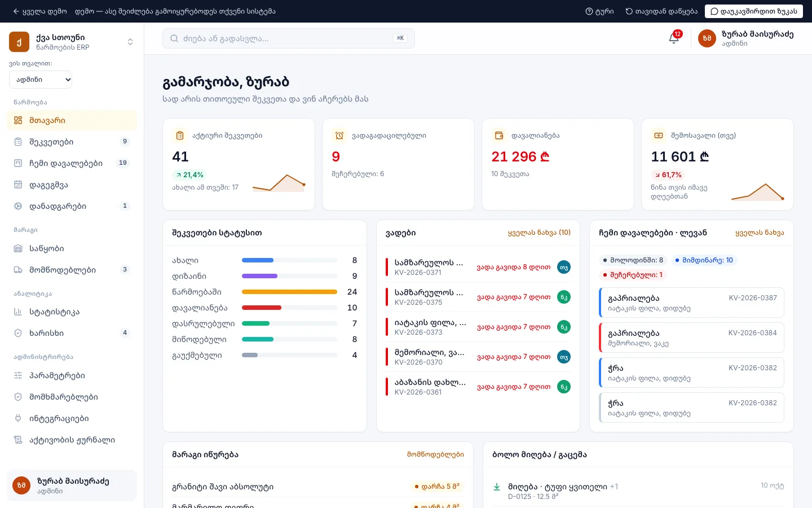
Task: Open მომხმარებლები in the sidebar
Action: (x=72, y=397)
